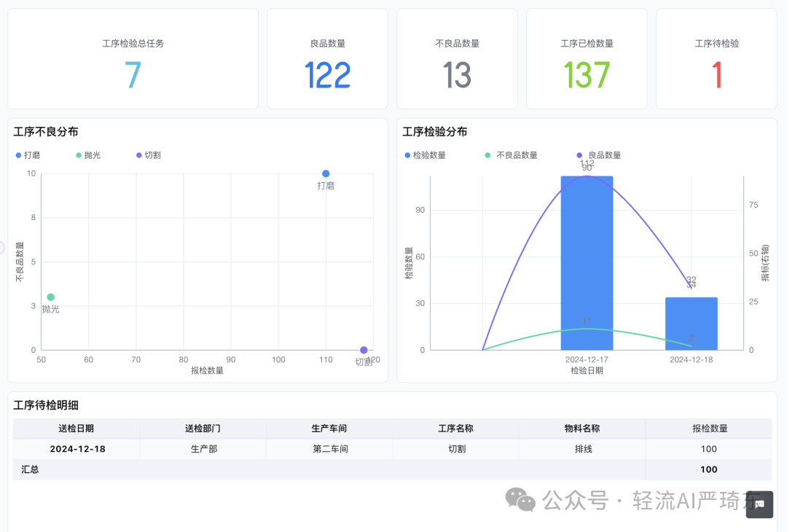Click the 工序待检明细 table title
Viewport: 787px width, 532px height.
click(x=46, y=405)
